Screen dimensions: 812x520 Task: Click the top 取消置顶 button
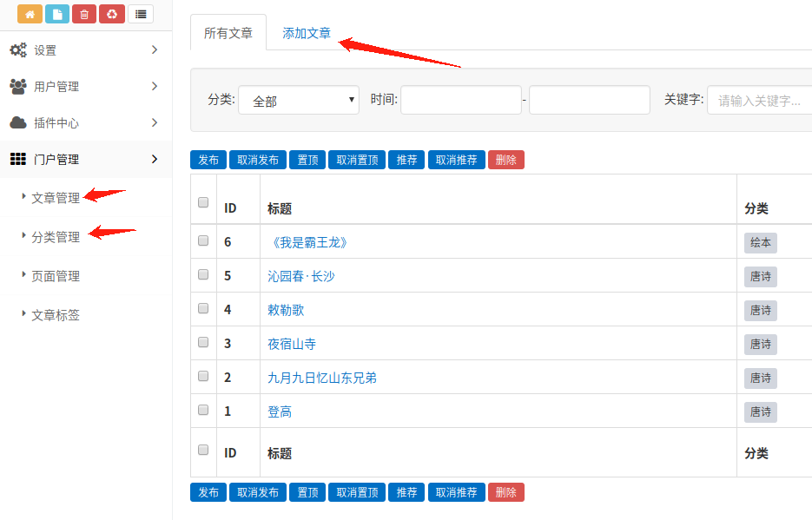coord(357,160)
